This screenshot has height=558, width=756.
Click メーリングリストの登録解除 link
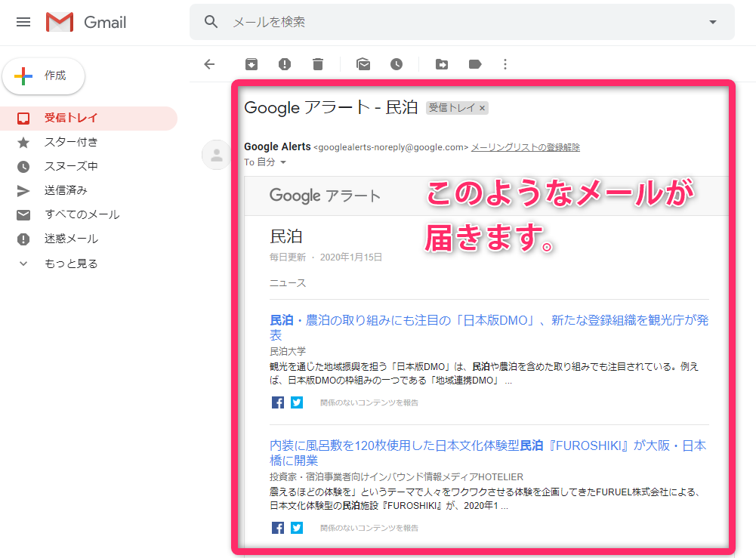click(525, 147)
